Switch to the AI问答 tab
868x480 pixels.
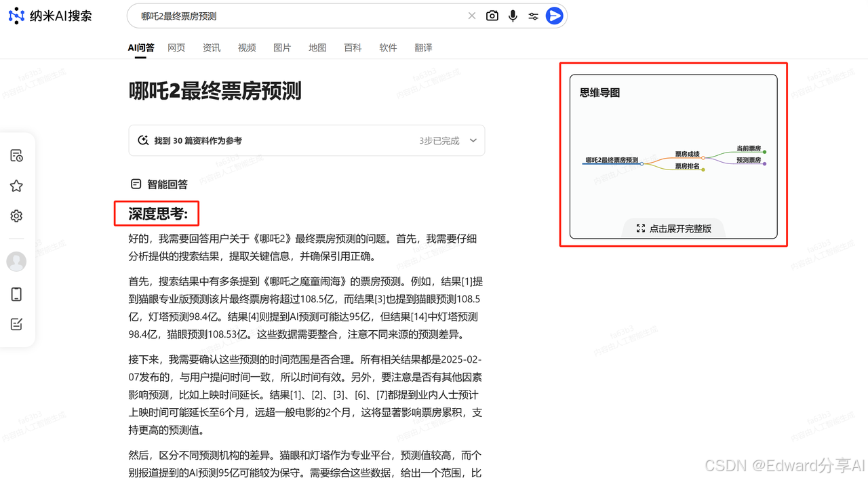(141, 47)
